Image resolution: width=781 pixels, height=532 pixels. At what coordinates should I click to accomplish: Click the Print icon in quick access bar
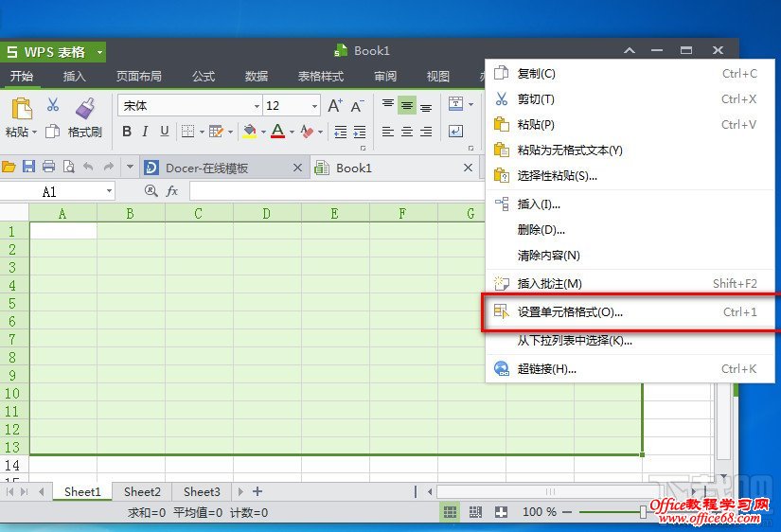[x=48, y=168]
